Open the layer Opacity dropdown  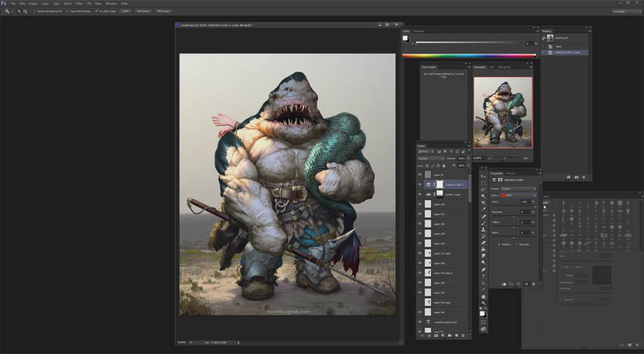click(x=468, y=159)
